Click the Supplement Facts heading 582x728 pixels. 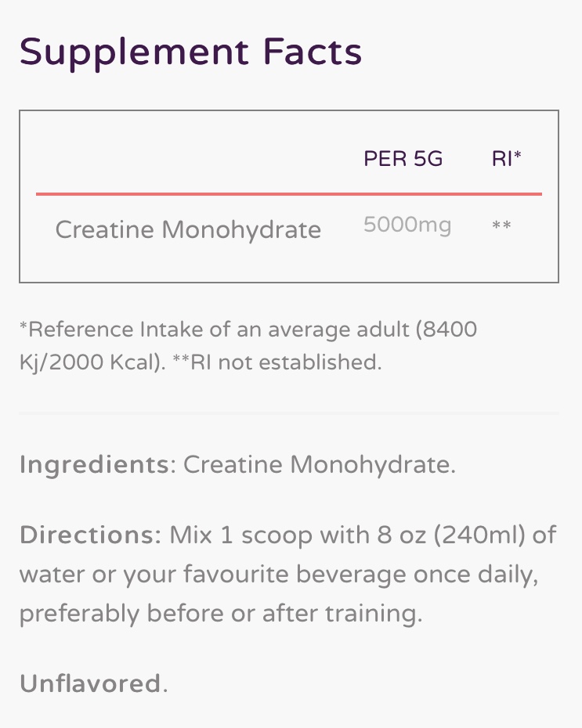pos(190,52)
